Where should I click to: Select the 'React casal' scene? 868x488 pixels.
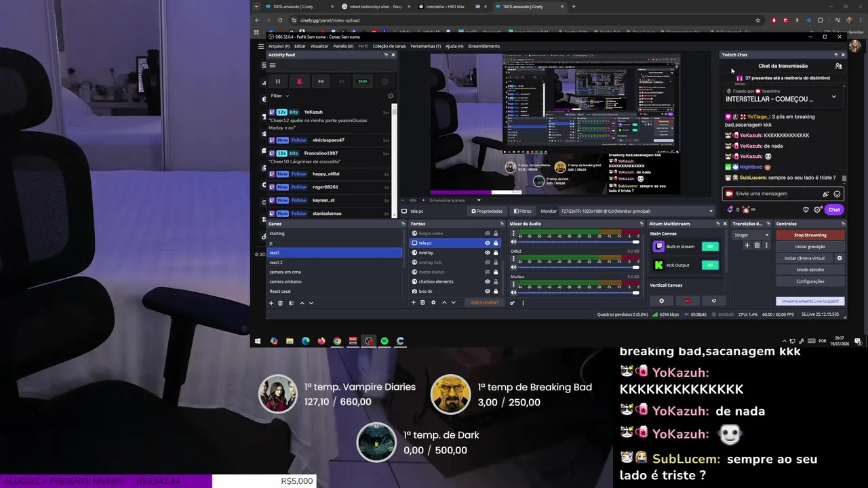pyautogui.click(x=335, y=291)
